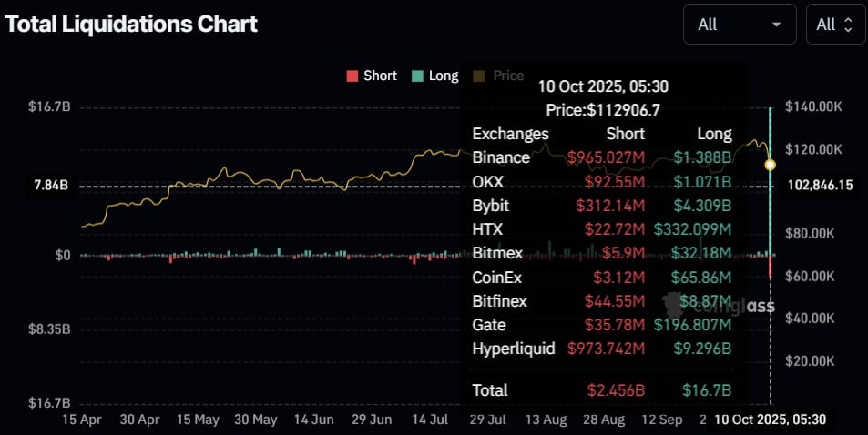This screenshot has width=868, height=435.
Task: Click the 102,846.15 price label
Action: pos(820,186)
